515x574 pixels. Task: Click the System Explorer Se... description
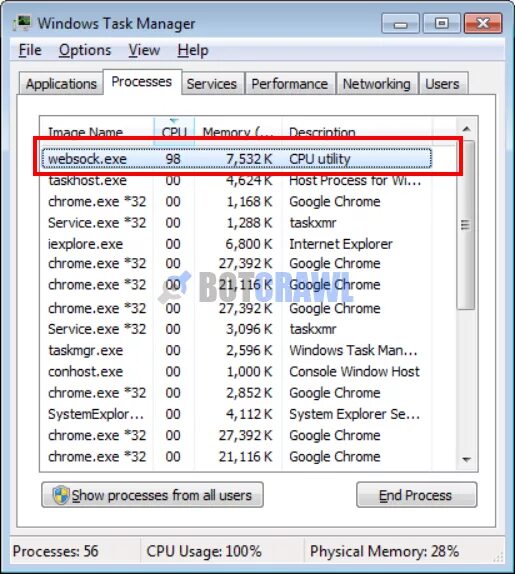(x=355, y=414)
